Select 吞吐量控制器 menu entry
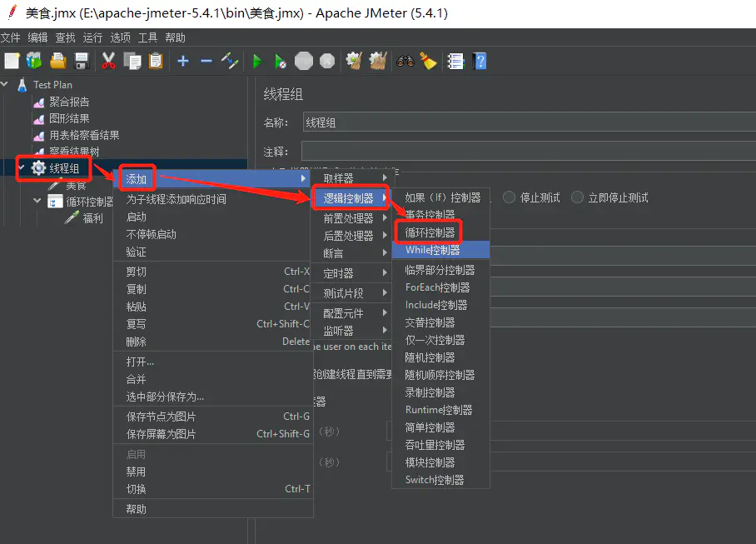Image resolution: width=756 pixels, height=544 pixels. (440, 445)
